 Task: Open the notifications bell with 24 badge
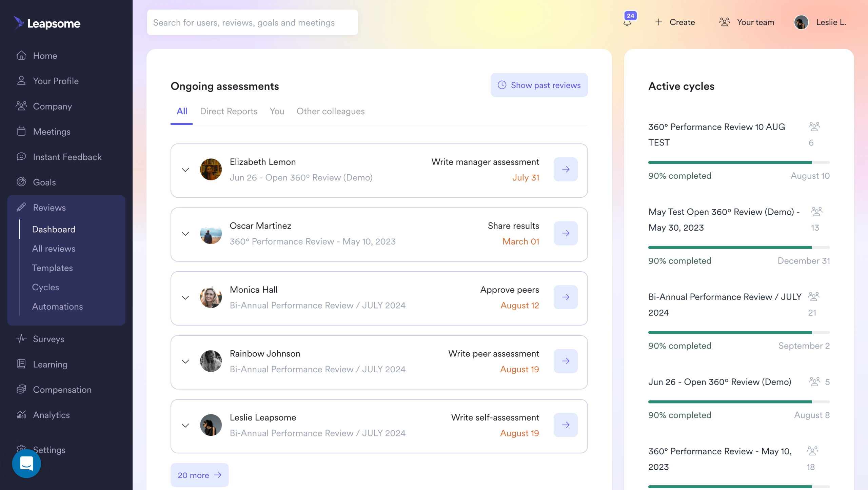pyautogui.click(x=628, y=22)
